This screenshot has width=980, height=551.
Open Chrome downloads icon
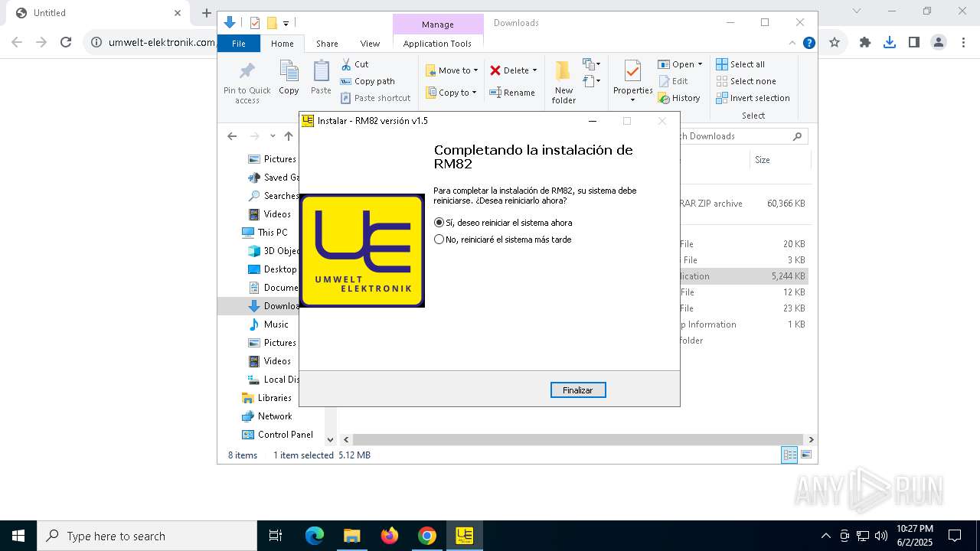(x=890, y=43)
